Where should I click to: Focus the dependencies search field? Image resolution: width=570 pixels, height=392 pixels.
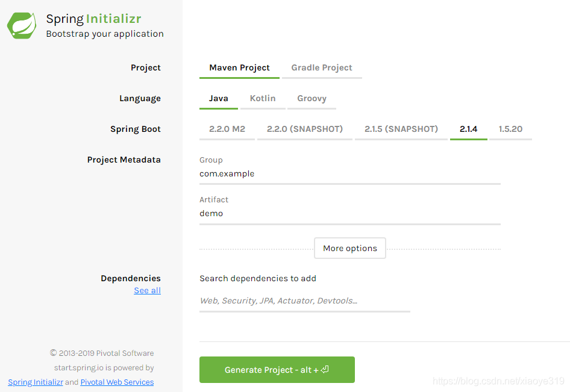point(304,301)
